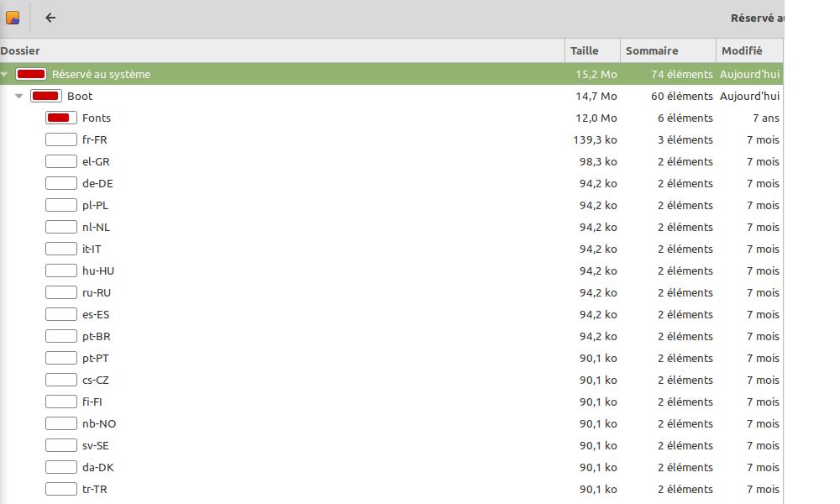Image resolution: width=840 pixels, height=504 pixels.
Task: Click the 7 ans modified value
Action: click(766, 118)
